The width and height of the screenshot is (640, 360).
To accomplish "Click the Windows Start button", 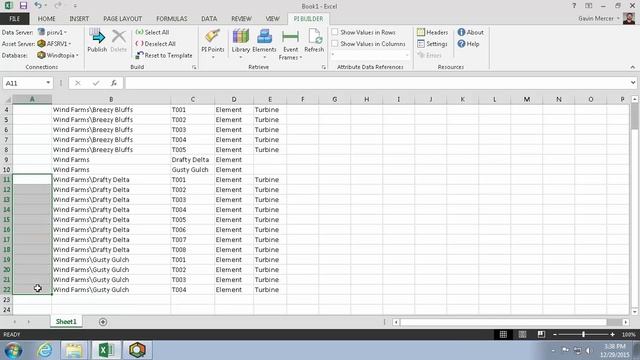I will pyautogui.click(x=13, y=350).
